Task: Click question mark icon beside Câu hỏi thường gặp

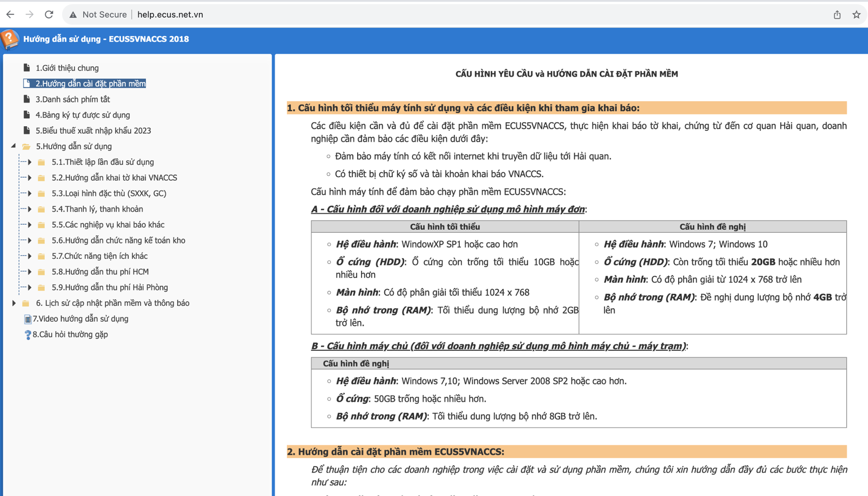Action: click(28, 335)
